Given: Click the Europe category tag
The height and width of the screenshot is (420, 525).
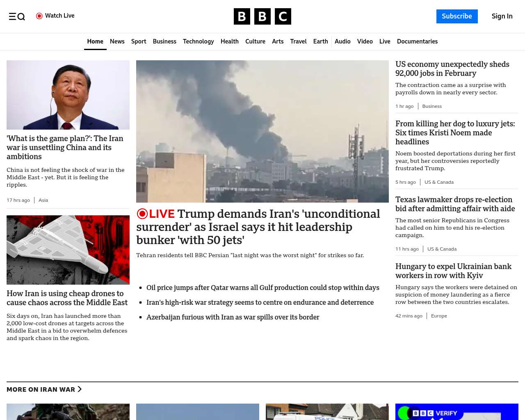Looking at the screenshot, I should (439, 316).
